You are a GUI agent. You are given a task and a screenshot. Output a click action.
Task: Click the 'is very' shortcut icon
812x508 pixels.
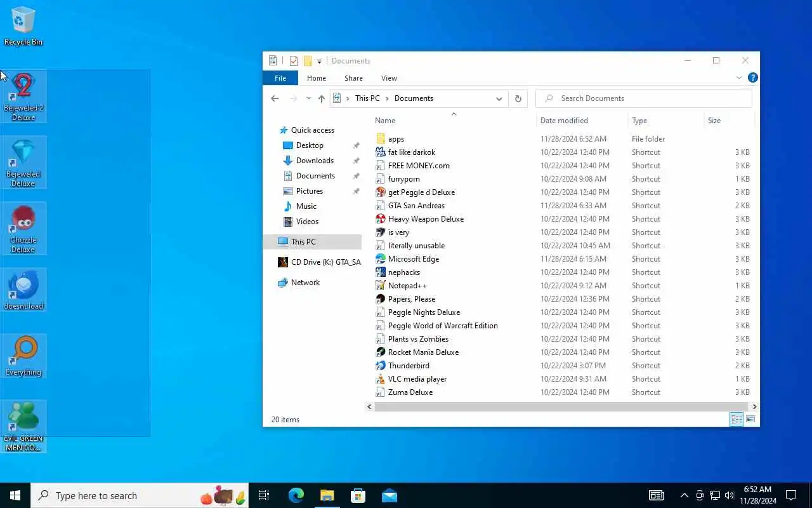coord(381,232)
